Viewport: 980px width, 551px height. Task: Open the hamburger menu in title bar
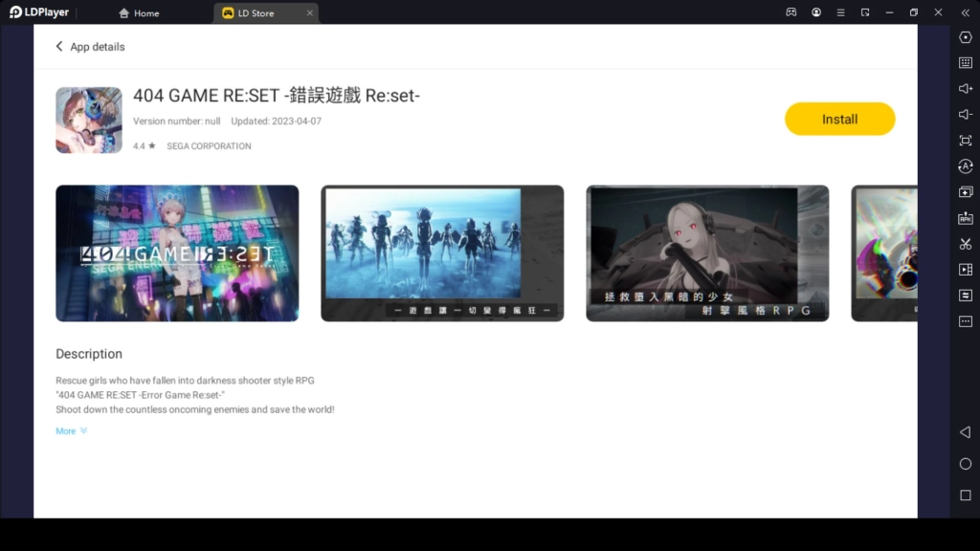[840, 12]
